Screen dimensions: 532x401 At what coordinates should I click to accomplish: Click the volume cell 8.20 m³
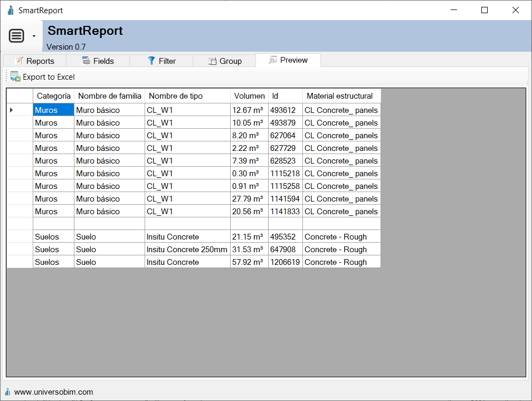click(x=249, y=136)
